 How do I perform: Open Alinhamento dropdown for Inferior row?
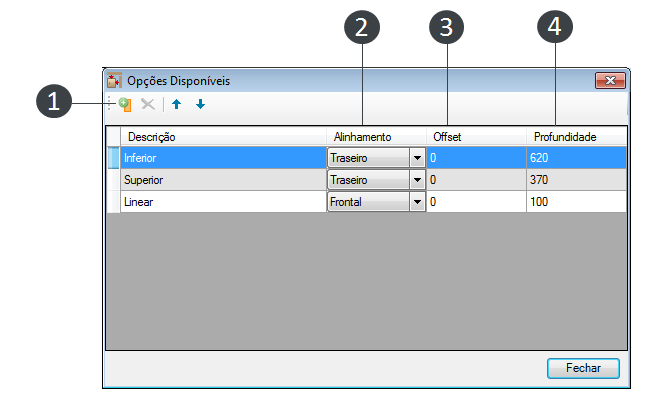(x=417, y=158)
